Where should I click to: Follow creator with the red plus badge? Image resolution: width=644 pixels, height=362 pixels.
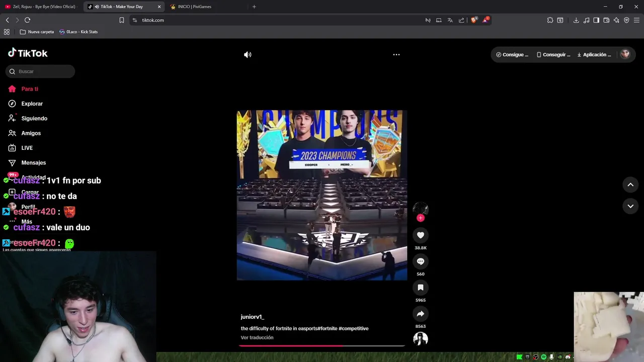pos(421,218)
